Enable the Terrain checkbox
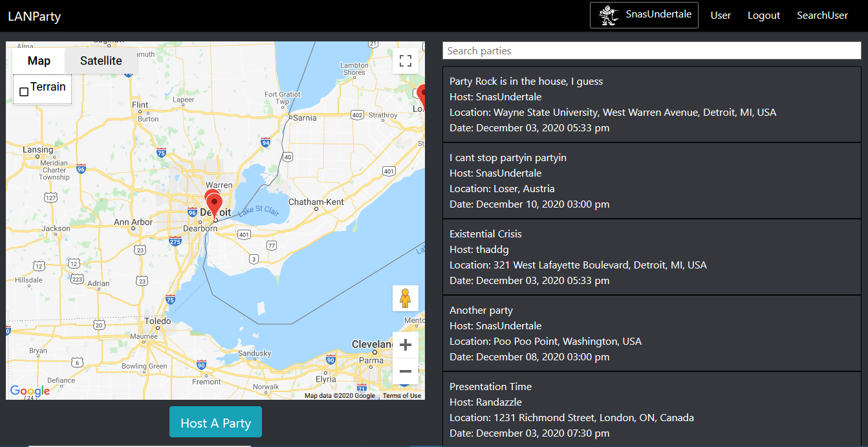 (x=24, y=92)
